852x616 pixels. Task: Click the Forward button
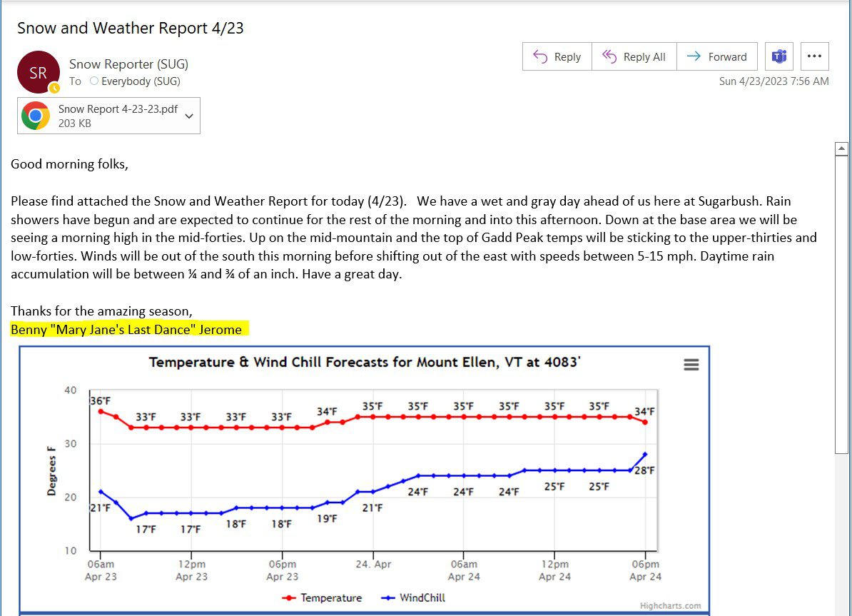[717, 56]
